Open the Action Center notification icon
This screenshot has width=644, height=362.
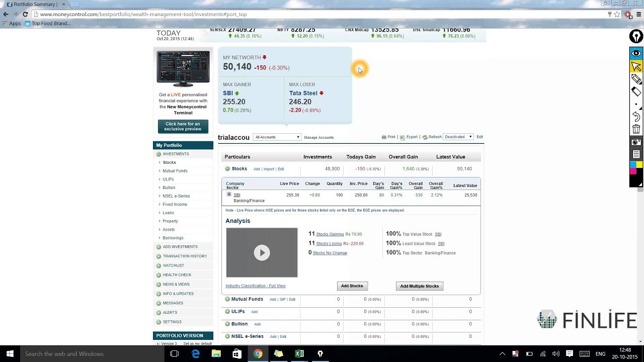pos(570,354)
